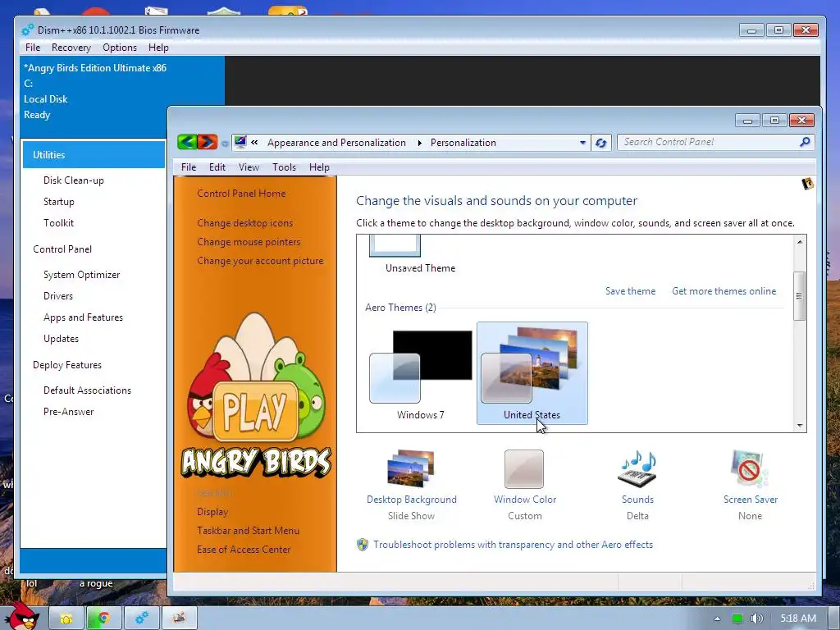Click the volume speaker tray icon
This screenshot has width=840, height=630.
(x=756, y=619)
